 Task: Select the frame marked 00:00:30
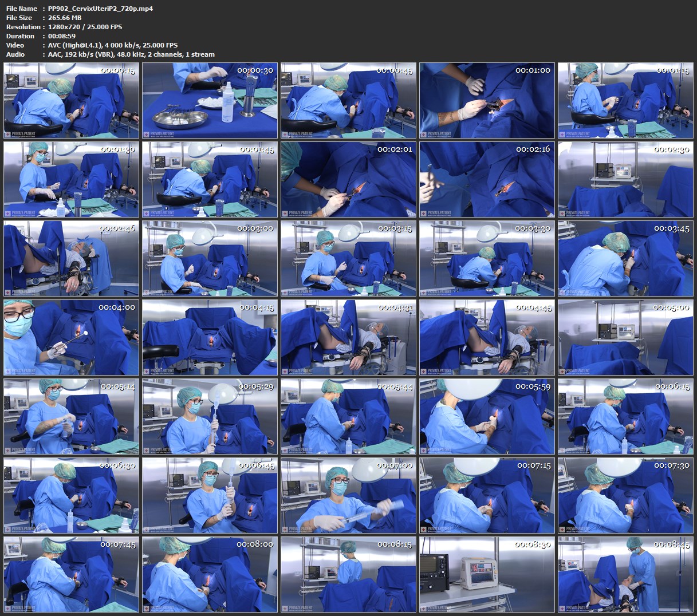[x=210, y=100]
